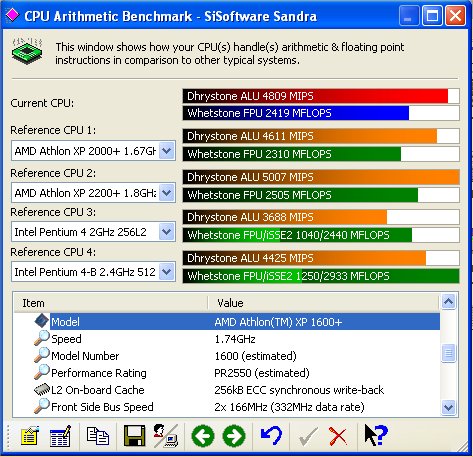Viewport: 473px width, 457px height.
Task: Click the results list scroll up arrow
Action: pyautogui.click(x=448, y=302)
